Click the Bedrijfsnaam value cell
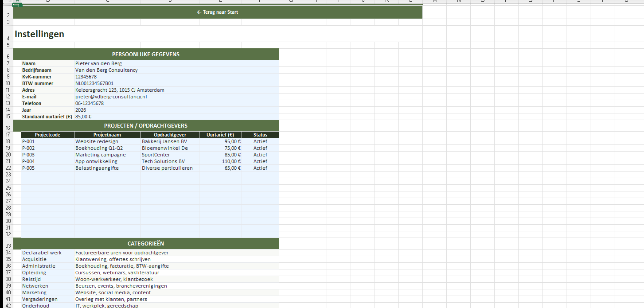 [106, 70]
